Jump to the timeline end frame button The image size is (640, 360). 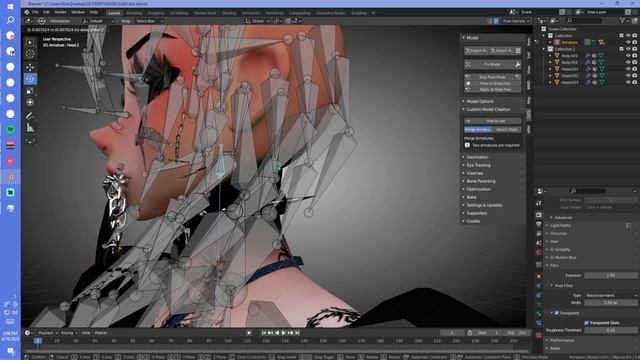point(297,333)
